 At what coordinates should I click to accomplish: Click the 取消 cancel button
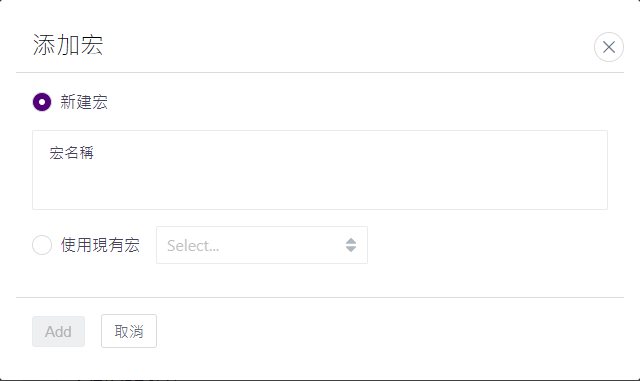[129, 331]
